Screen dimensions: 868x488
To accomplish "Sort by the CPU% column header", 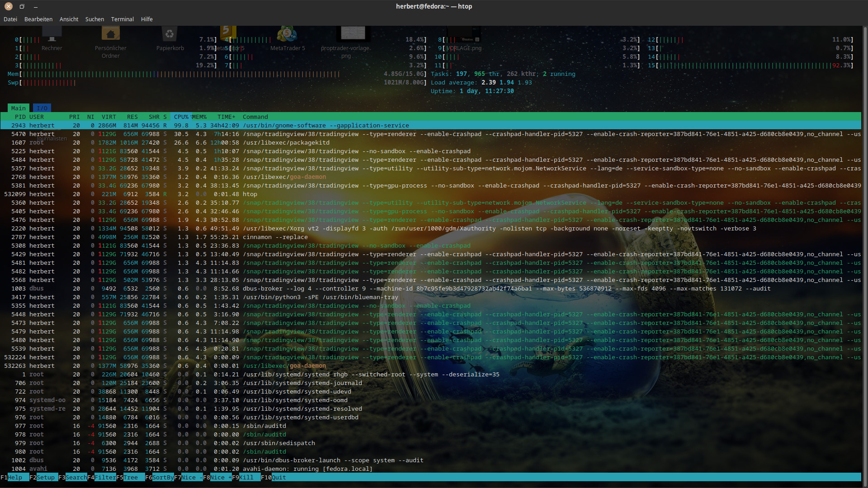I will pos(181,117).
